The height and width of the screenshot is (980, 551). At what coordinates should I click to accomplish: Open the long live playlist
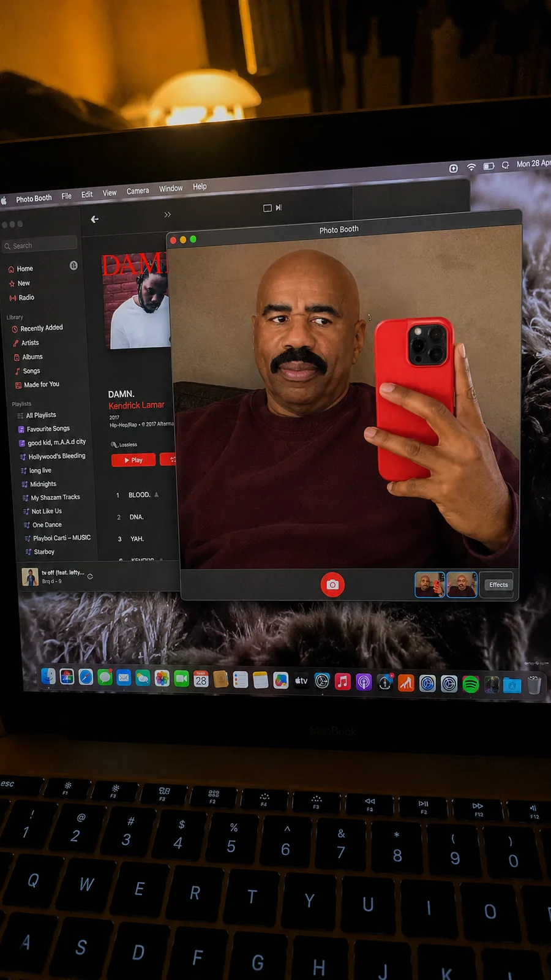(x=36, y=470)
